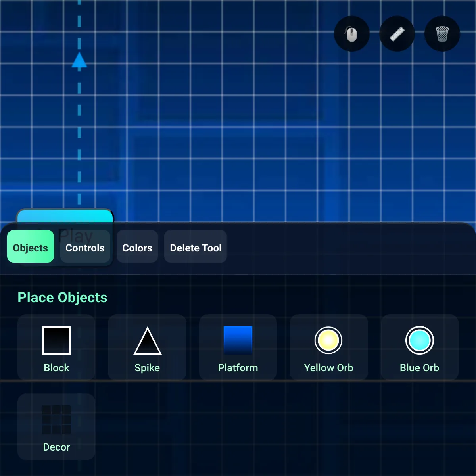Click the trash can icon

pyautogui.click(x=442, y=34)
